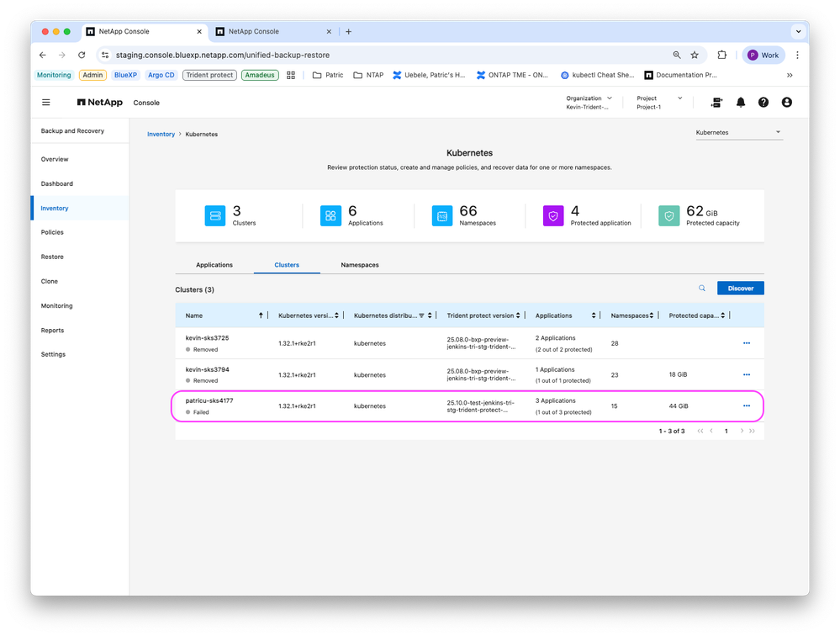Click the Protected application shield icon
The image size is (840, 636).
coord(553,216)
